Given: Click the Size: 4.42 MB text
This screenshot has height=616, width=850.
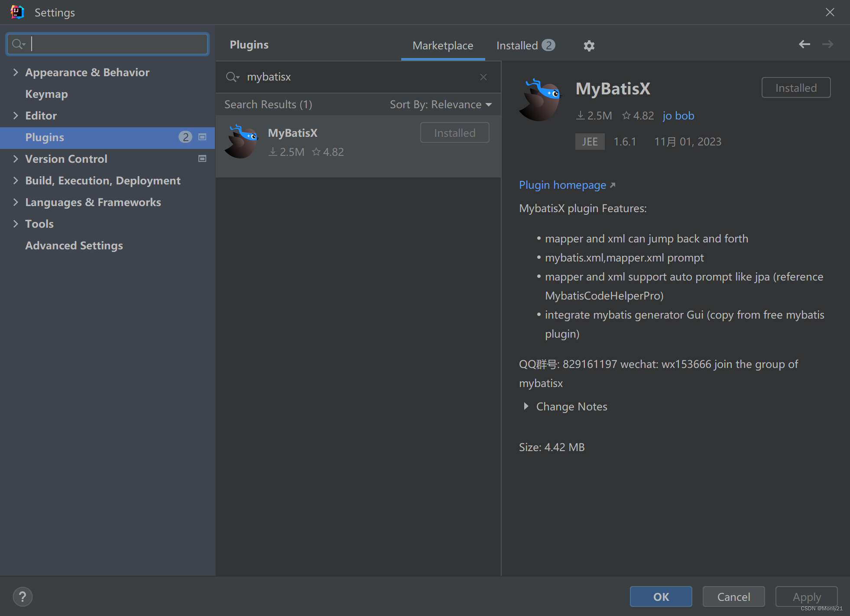Looking at the screenshot, I should point(552,447).
